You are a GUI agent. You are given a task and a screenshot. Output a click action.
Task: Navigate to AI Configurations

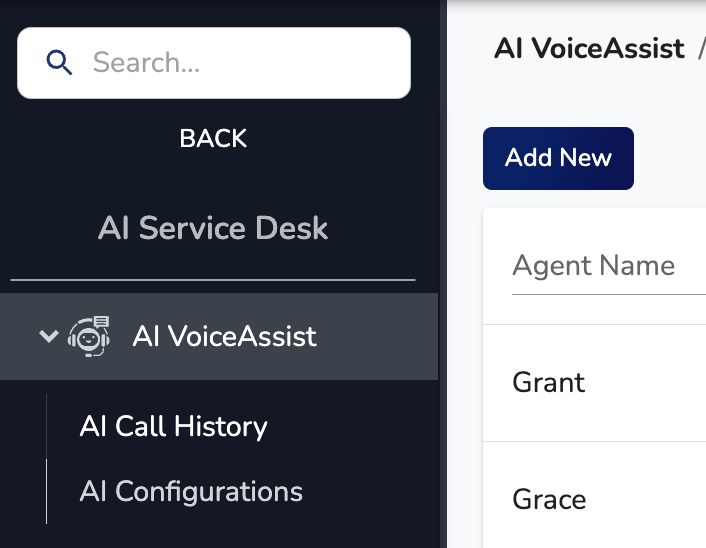[191, 492]
